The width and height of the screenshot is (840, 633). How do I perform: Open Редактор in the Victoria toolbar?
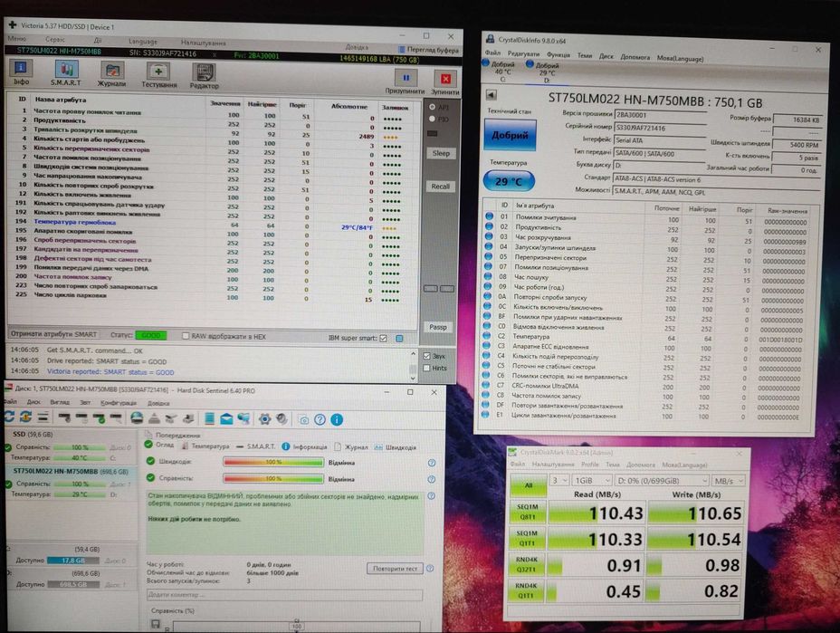(204, 76)
